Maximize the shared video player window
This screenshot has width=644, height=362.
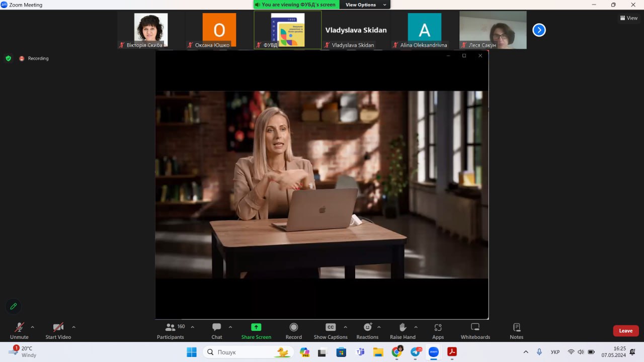tap(464, 55)
